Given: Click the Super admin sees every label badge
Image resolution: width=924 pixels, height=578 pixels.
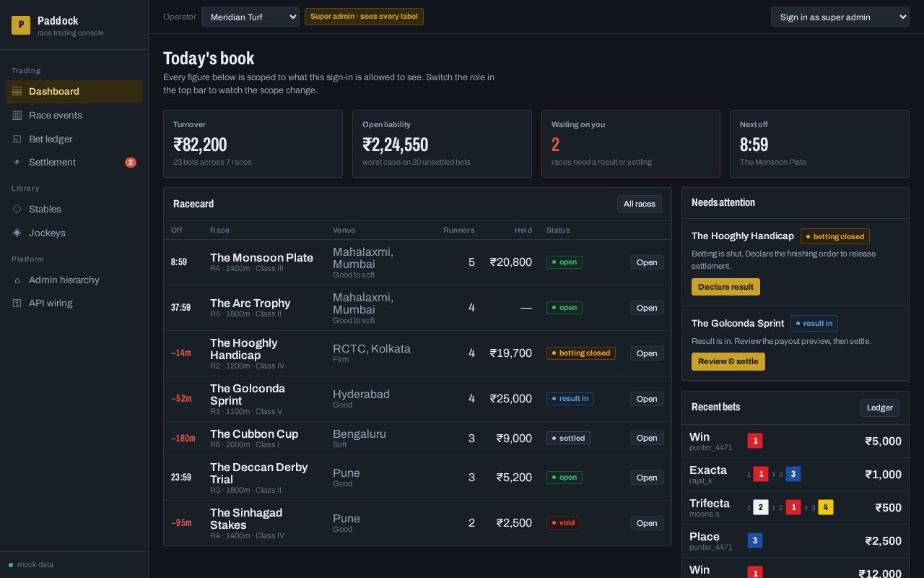Looking at the screenshot, I should (x=364, y=17).
